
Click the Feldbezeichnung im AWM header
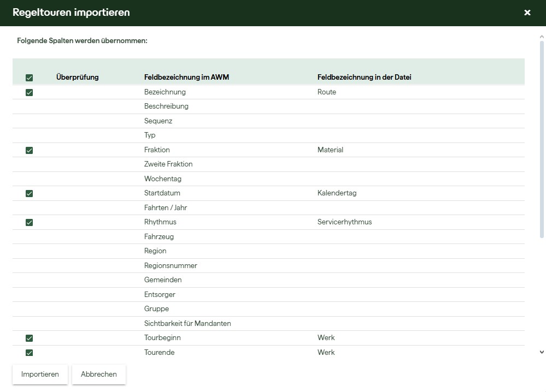coord(186,78)
